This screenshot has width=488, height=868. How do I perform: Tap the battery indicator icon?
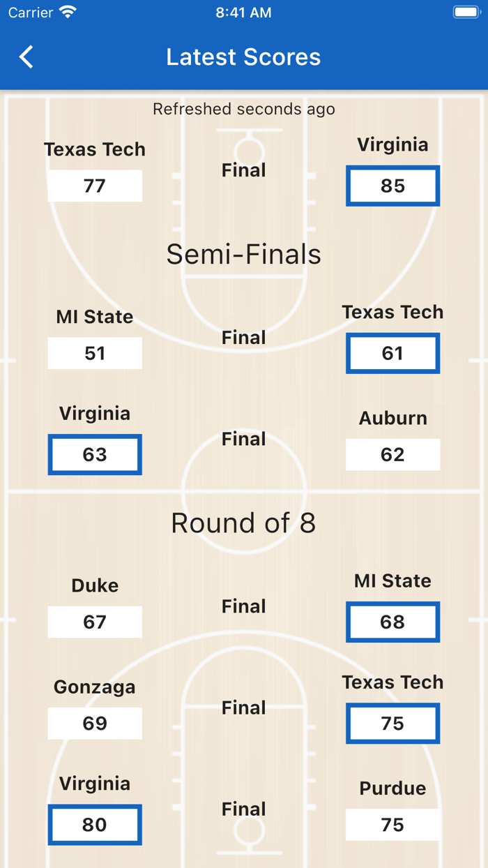coord(466,10)
